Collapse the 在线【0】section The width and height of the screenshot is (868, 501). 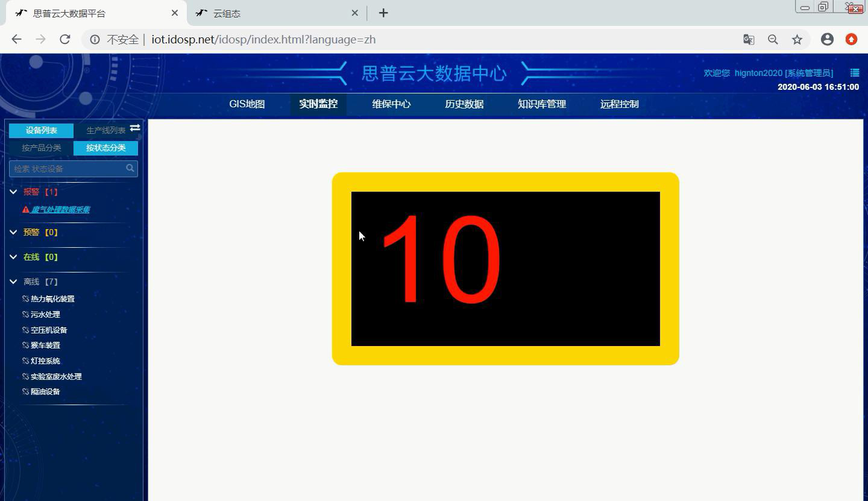pos(13,257)
